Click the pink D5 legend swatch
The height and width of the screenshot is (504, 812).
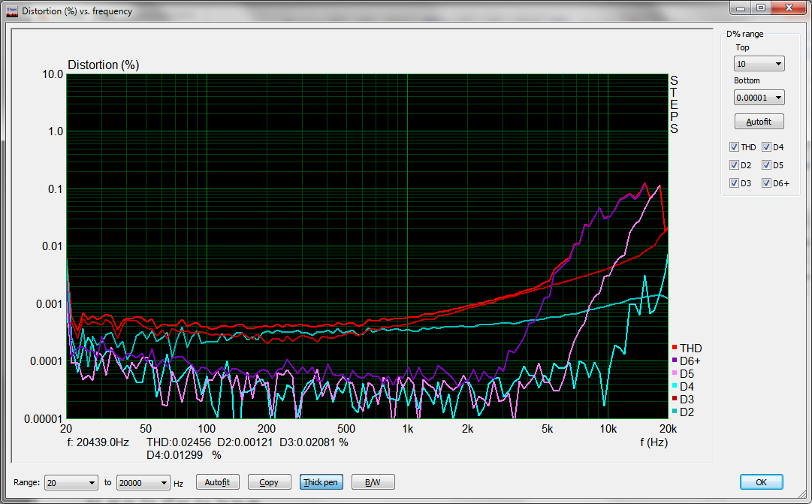pos(675,373)
